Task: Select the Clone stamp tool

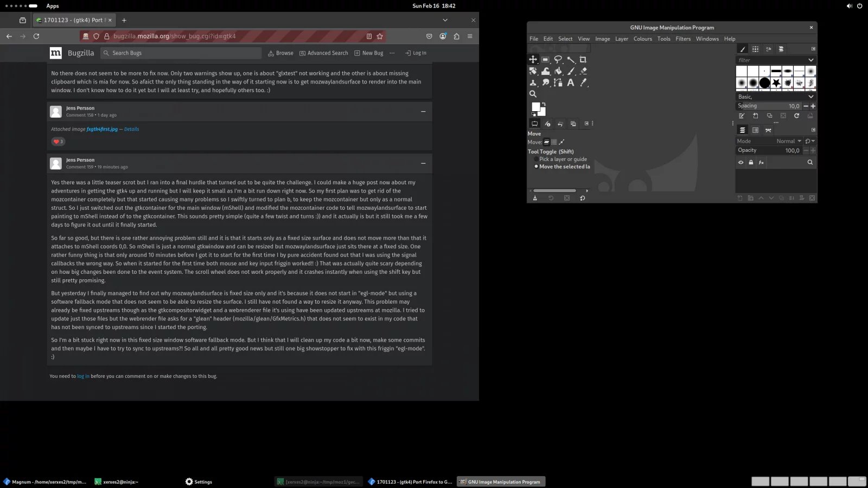Action: [533, 82]
